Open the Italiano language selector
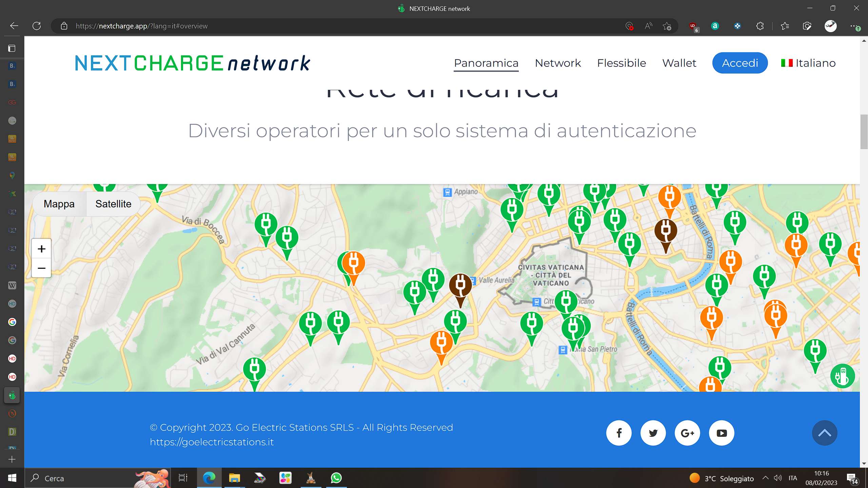868x488 pixels. point(808,63)
